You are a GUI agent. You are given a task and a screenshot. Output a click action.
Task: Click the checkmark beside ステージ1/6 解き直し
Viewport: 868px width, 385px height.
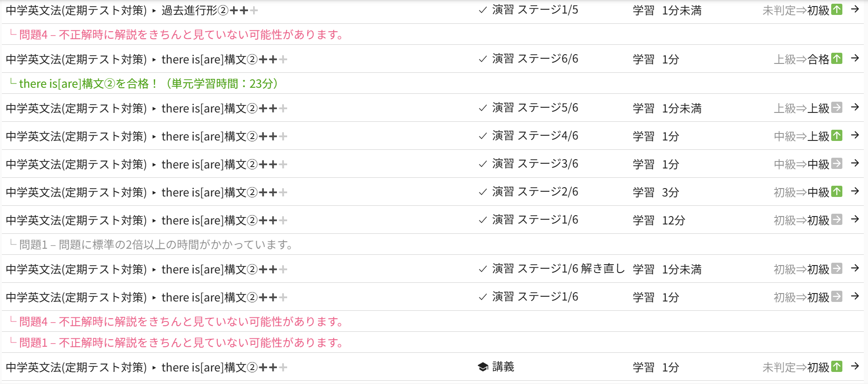[483, 269]
